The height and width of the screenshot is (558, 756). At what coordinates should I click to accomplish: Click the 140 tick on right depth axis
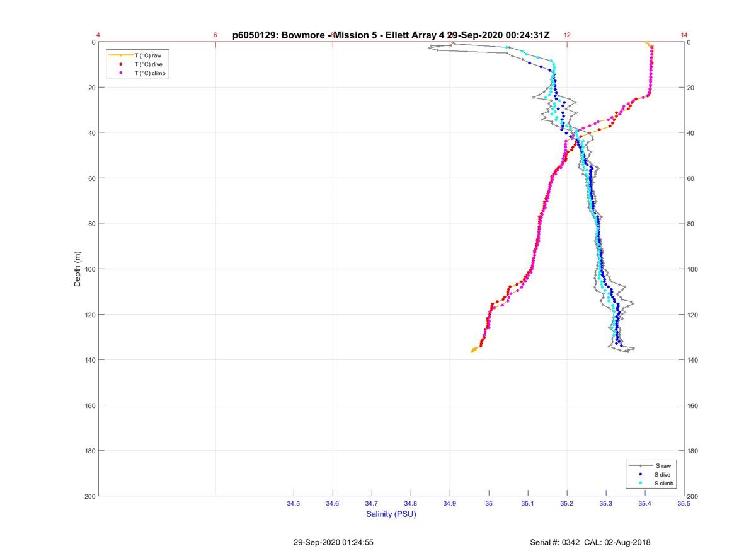point(692,360)
